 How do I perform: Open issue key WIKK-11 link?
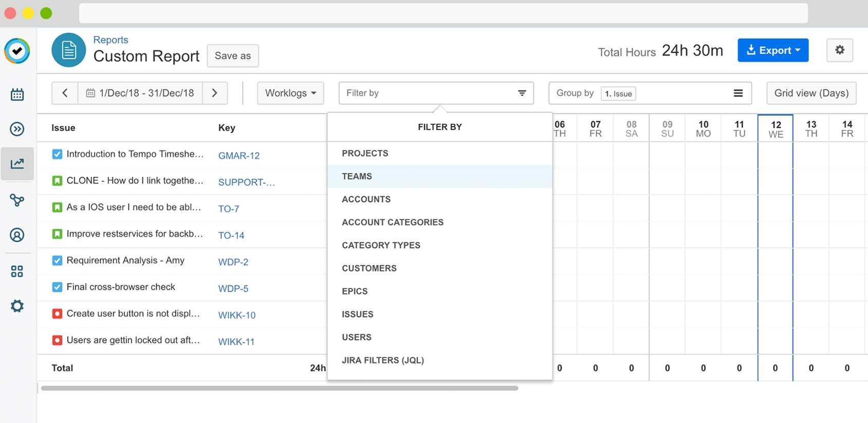pos(236,342)
